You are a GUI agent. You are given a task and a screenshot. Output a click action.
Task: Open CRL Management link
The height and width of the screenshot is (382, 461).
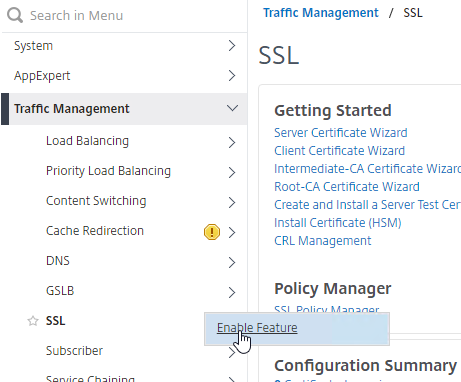[x=323, y=241]
